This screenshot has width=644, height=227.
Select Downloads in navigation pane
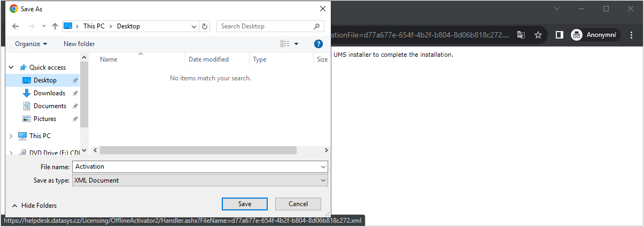[49, 93]
